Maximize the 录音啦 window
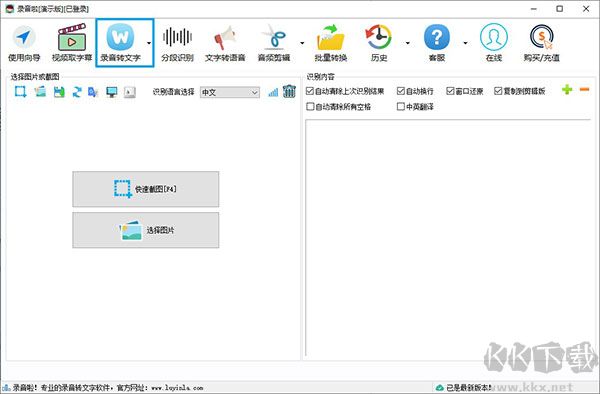This screenshot has width=600, height=394. coord(559,8)
